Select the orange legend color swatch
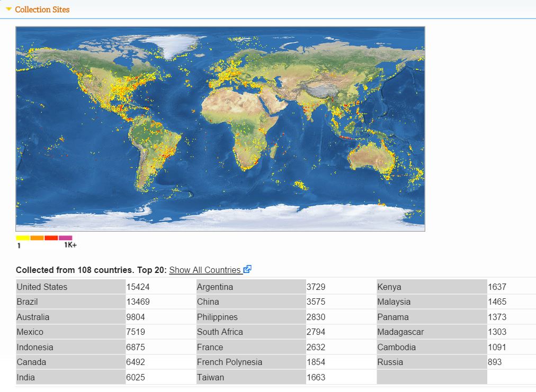Image resolution: width=536 pixels, height=392 pixels. 37,238
